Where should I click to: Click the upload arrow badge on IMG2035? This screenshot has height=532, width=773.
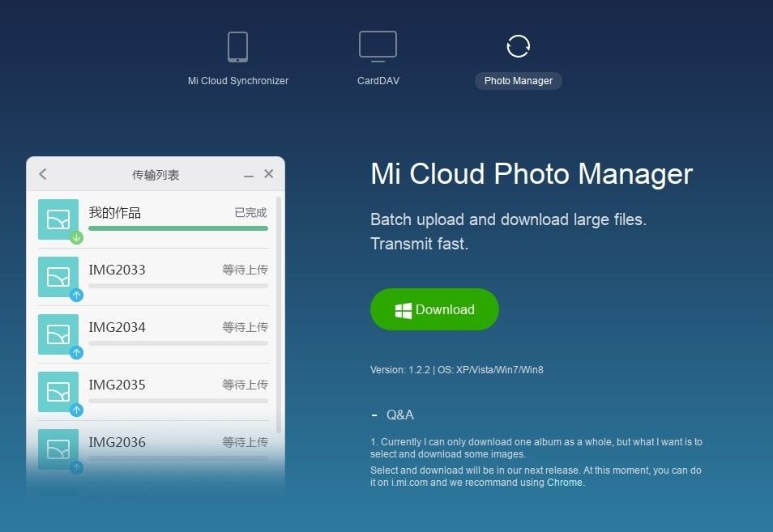coord(76,411)
